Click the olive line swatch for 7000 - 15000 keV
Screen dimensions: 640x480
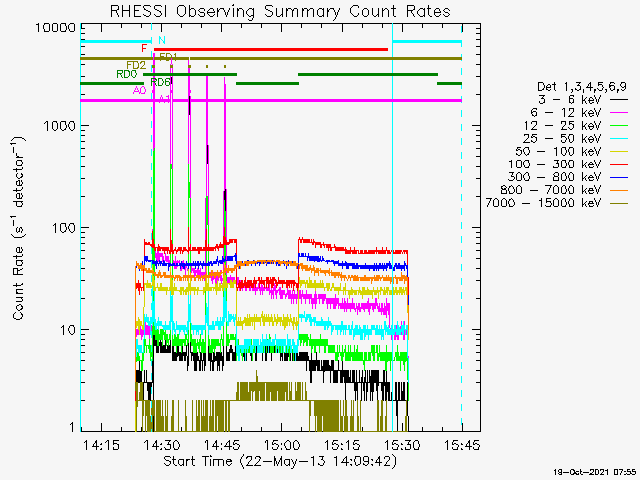pos(619,203)
